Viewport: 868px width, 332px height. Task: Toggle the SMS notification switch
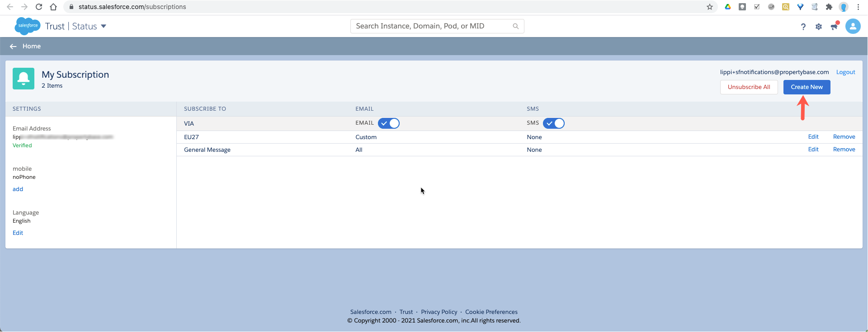[554, 123]
